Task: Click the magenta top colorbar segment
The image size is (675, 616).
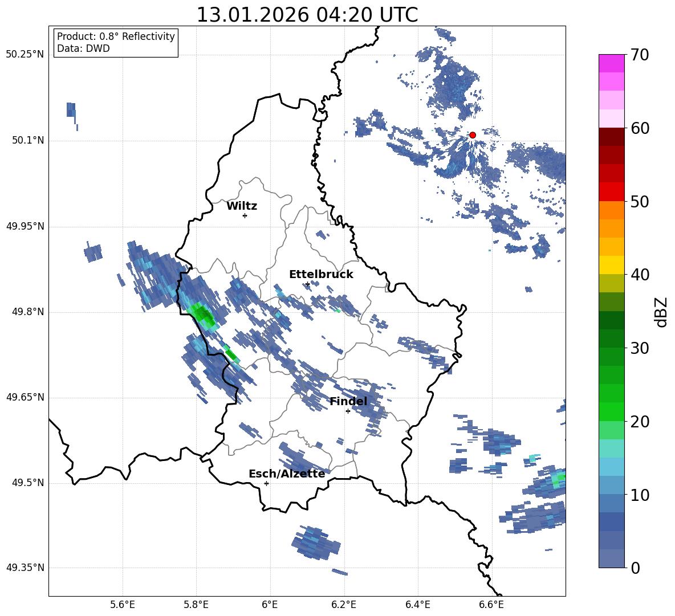Action: coord(611,63)
